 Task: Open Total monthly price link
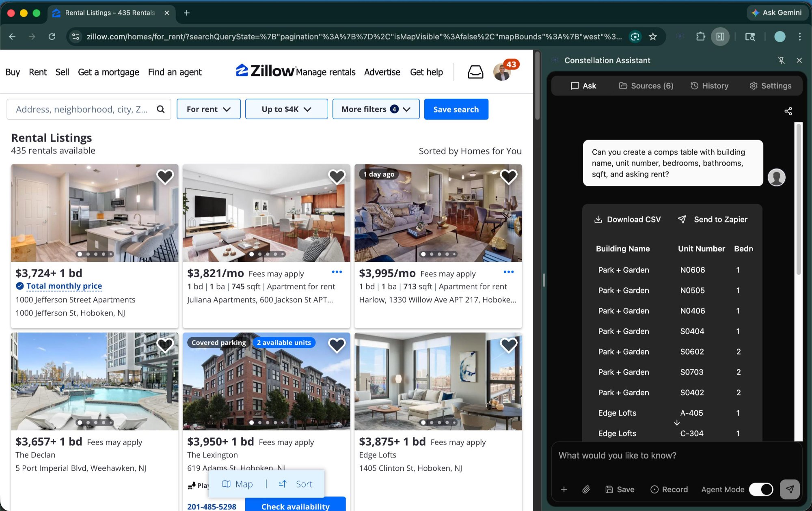click(64, 286)
